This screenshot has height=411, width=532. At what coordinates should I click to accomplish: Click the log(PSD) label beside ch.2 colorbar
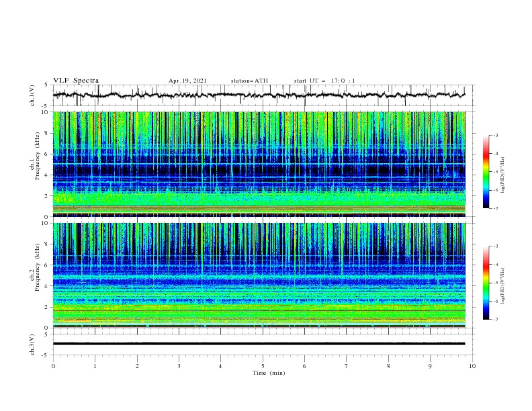[503, 286]
